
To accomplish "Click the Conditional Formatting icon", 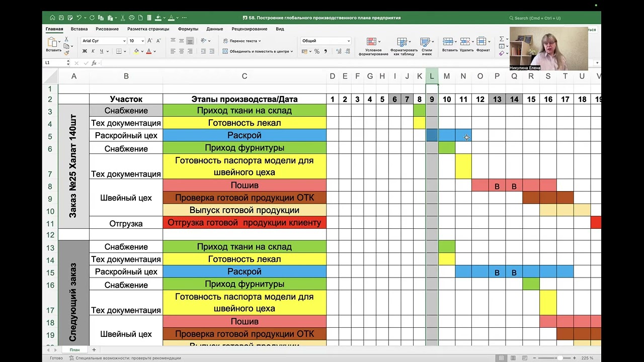I will (372, 42).
